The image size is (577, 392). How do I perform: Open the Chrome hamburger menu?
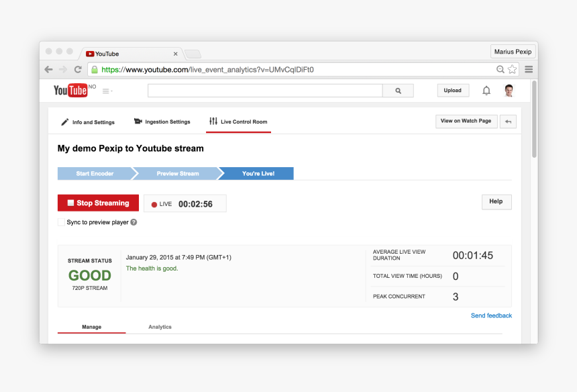(x=529, y=69)
